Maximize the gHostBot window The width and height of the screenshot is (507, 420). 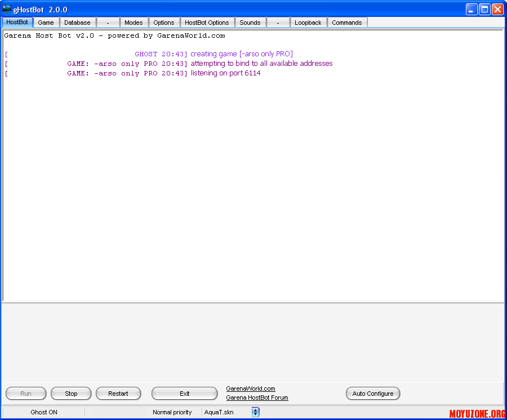[x=484, y=10]
